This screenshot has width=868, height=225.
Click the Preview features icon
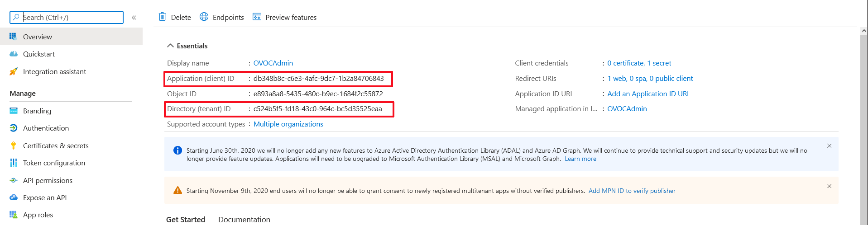point(257,17)
